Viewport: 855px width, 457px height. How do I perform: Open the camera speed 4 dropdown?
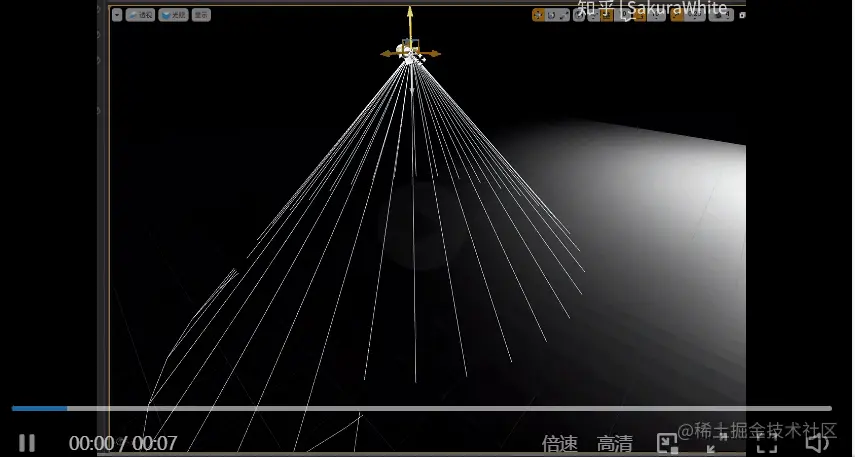[721, 15]
